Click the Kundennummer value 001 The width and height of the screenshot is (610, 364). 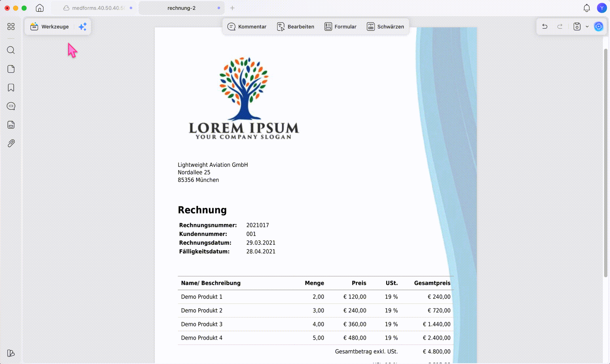point(251,234)
